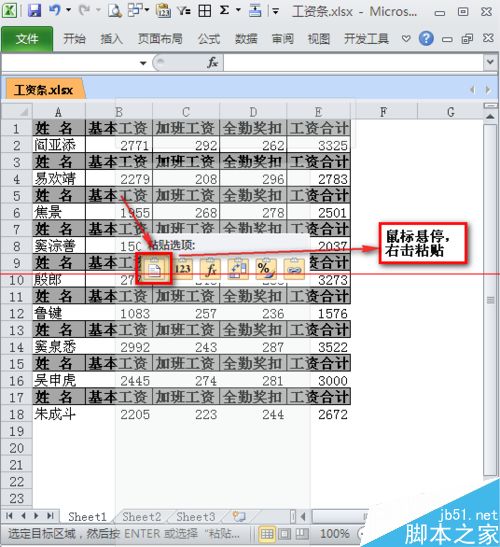Select column A header

click(59, 112)
